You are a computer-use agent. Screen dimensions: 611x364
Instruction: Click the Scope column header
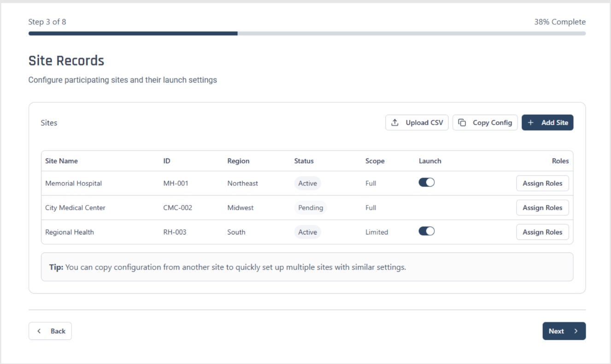375,161
